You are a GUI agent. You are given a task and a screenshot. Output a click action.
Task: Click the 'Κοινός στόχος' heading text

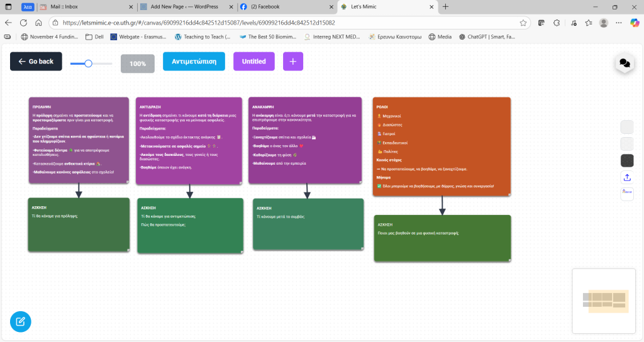coord(389,160)
